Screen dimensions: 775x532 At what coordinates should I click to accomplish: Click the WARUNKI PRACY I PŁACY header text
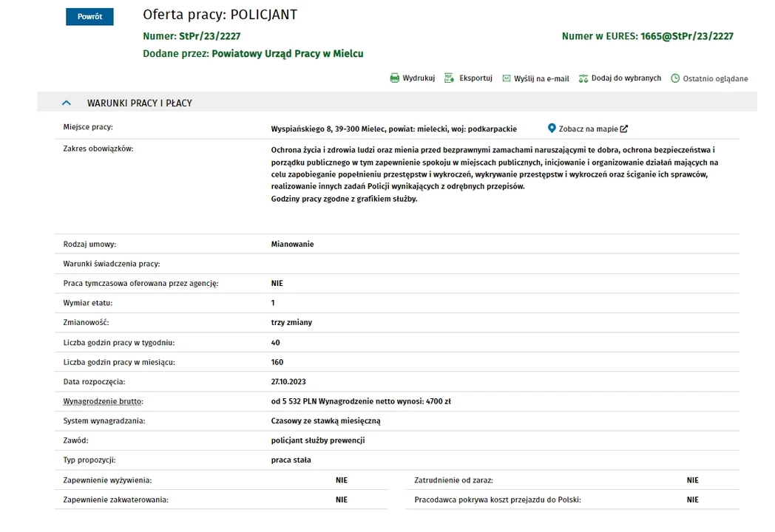pos(139,103)
